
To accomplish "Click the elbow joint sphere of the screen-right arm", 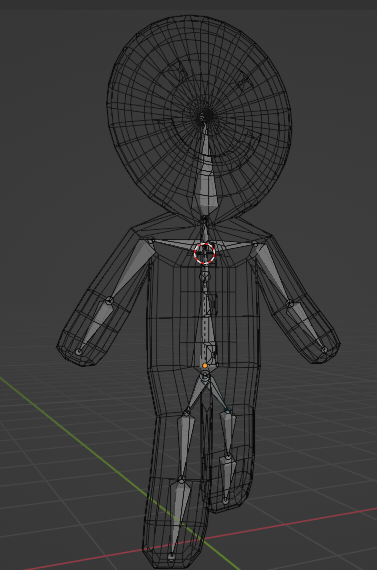I will (x=290, y=303).
